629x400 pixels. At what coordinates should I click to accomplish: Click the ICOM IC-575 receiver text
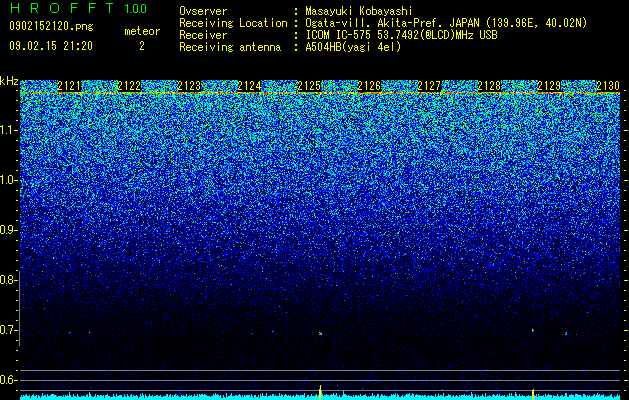point(401,35)
